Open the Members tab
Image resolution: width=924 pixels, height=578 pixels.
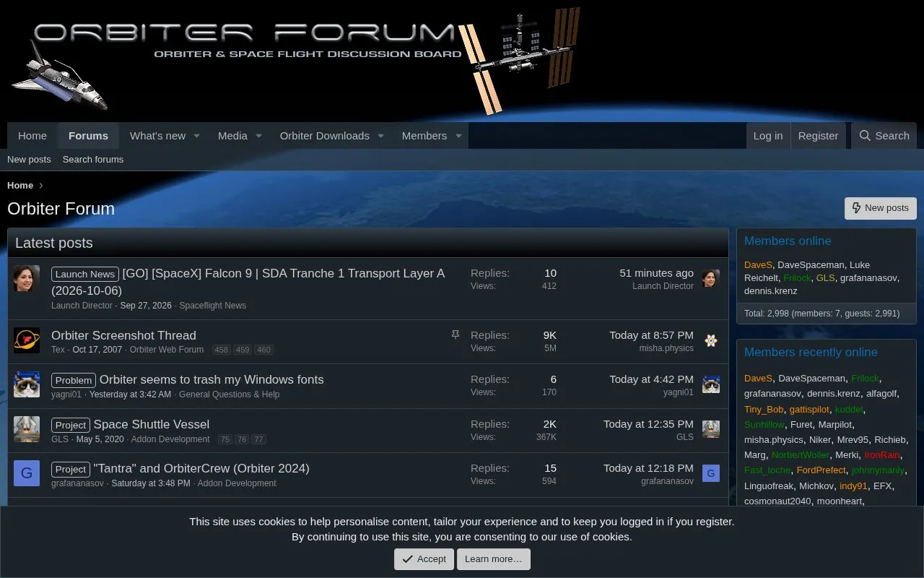tap(424, 136)
